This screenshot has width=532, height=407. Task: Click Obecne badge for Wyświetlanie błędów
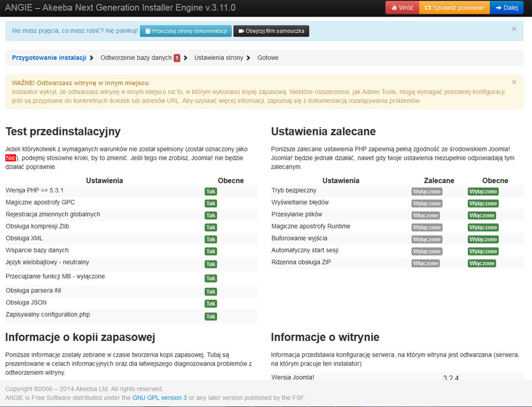click(x=483, y=203)
